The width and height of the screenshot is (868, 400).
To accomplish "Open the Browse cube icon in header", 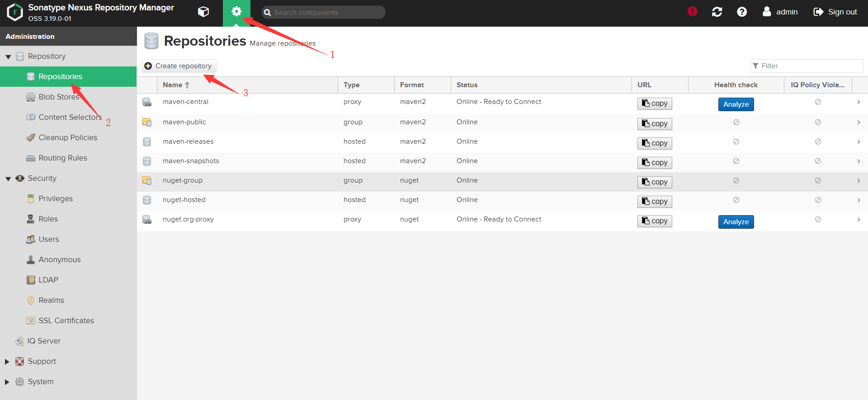I will [x=203, y=12].
